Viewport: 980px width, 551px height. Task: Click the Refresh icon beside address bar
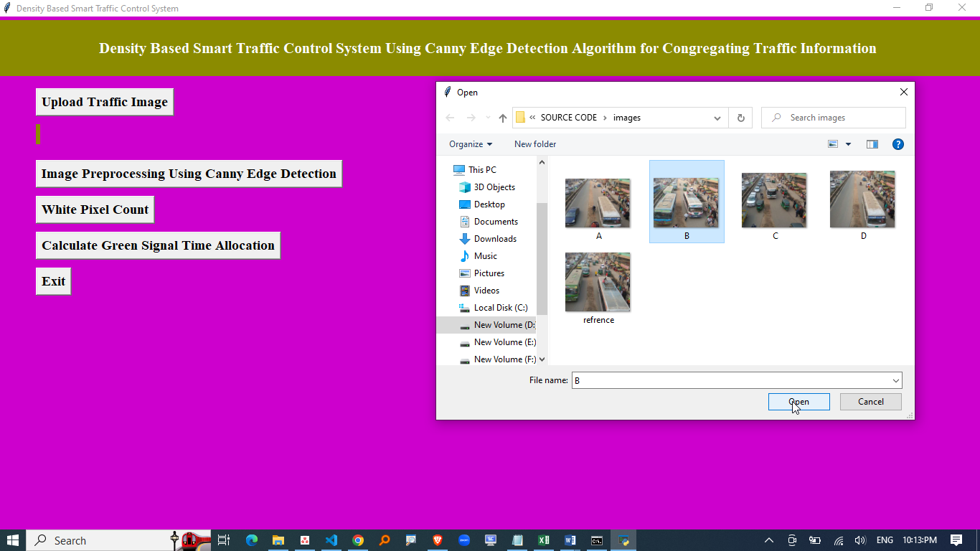tap(740, 118)
